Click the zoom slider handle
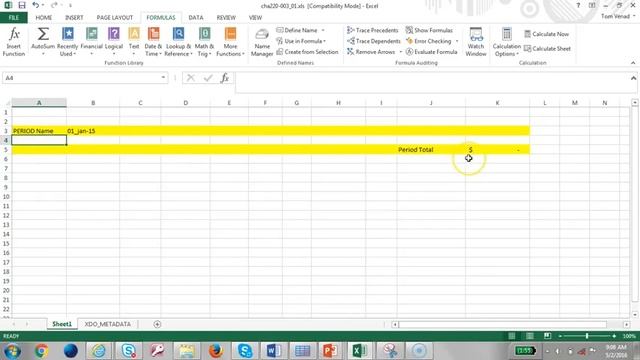Screen dimensions: 640x360 point(587,336)
